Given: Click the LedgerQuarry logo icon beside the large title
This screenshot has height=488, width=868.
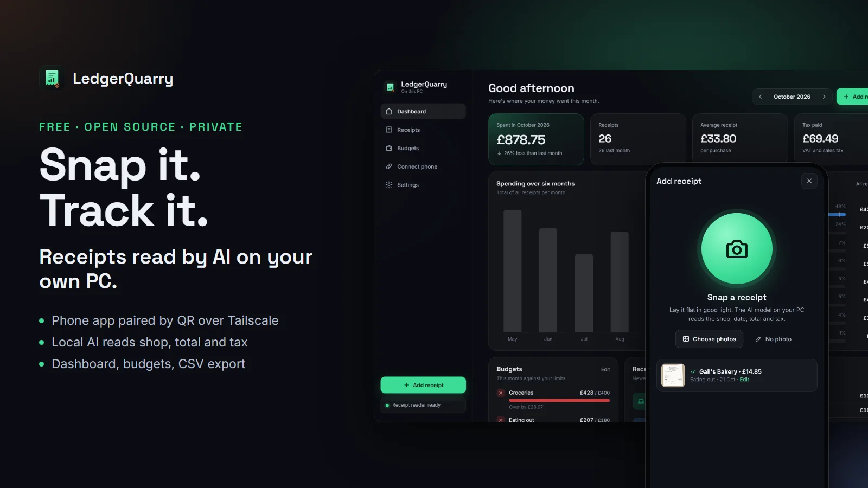Looking at the screenshot, I should (52, 79).
